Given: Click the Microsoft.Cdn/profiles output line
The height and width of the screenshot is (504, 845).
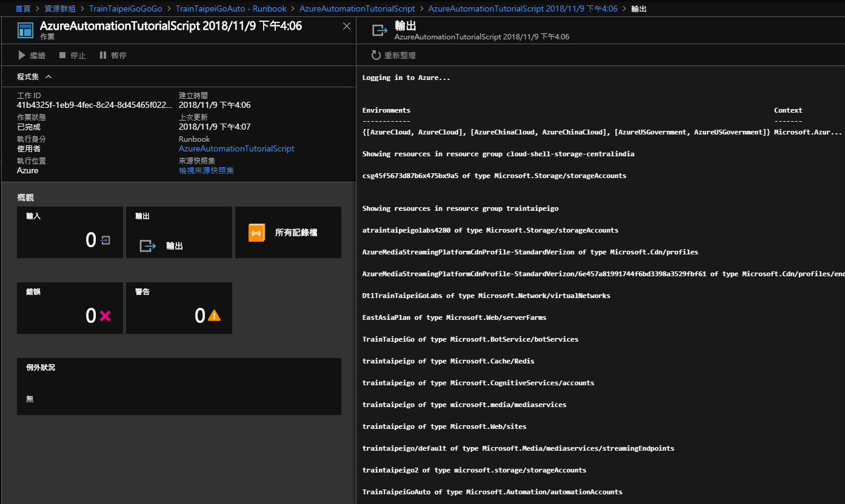Looking at the screenshot, I should click(530, 252).
